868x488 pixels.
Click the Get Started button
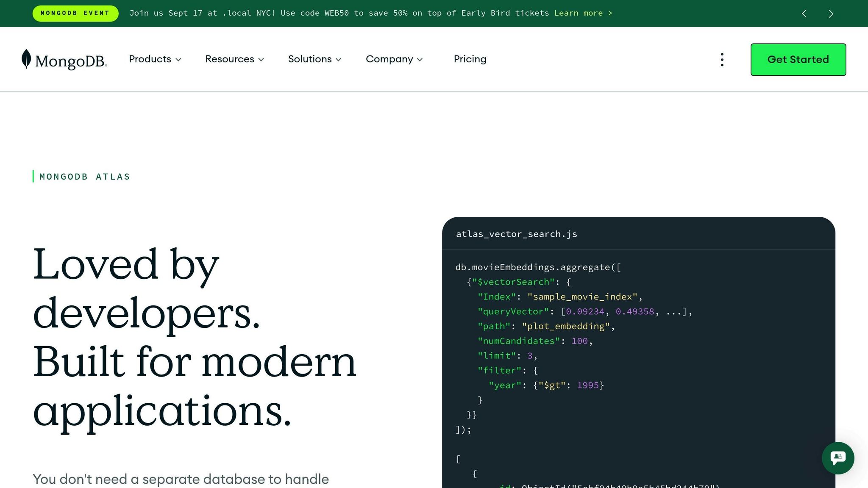[x=798, y=60]
